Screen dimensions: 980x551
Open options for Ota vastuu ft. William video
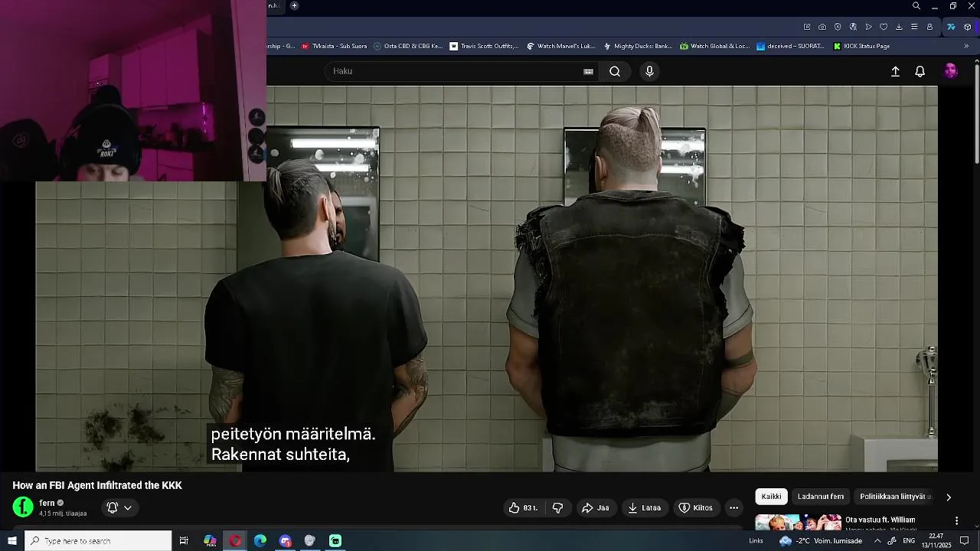(956, 520)
